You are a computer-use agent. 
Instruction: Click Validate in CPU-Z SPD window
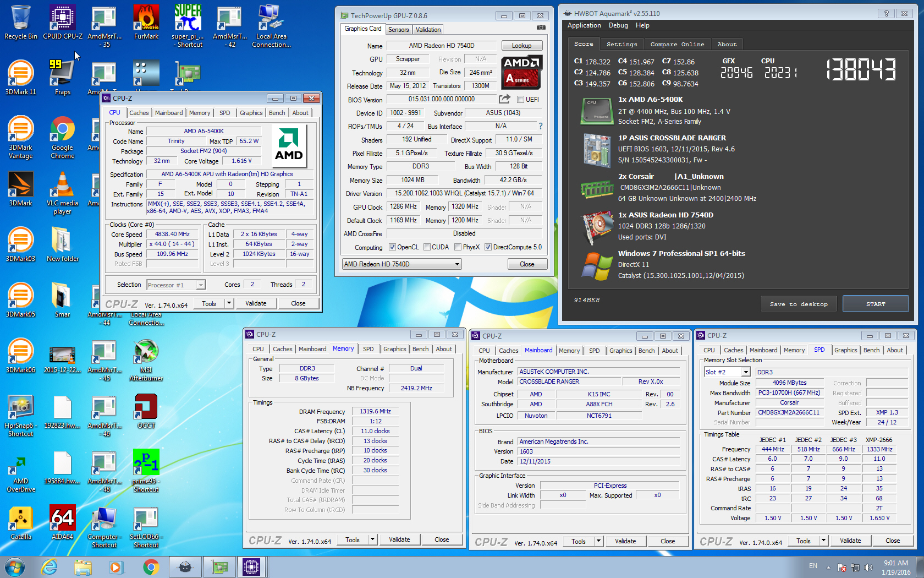click(x=850, y=541)
